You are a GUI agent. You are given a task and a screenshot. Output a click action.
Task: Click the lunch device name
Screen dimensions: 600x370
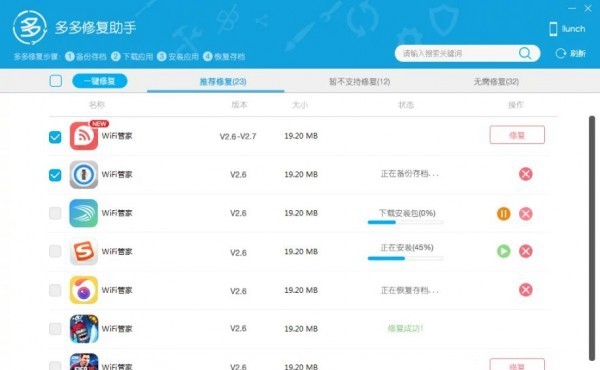(573, 29)
